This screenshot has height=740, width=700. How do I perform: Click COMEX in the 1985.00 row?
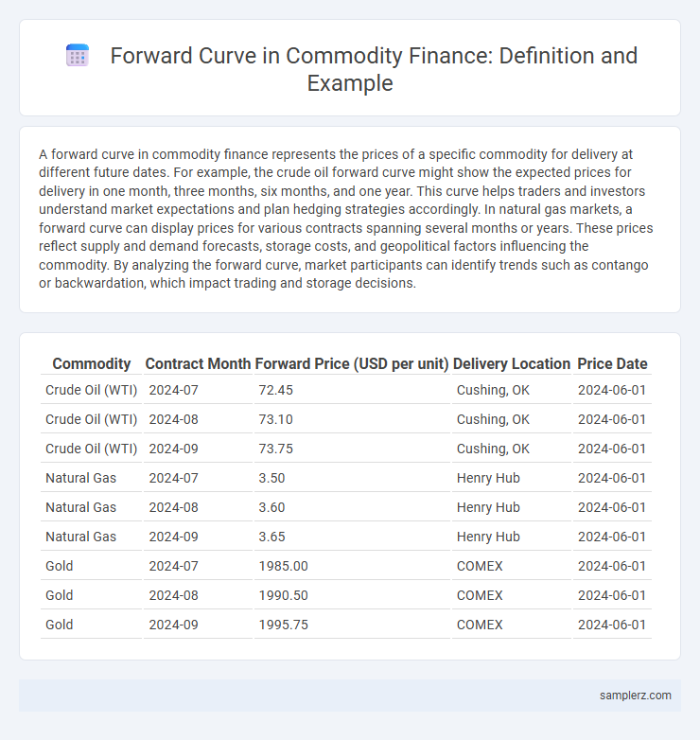pos(480,566)
